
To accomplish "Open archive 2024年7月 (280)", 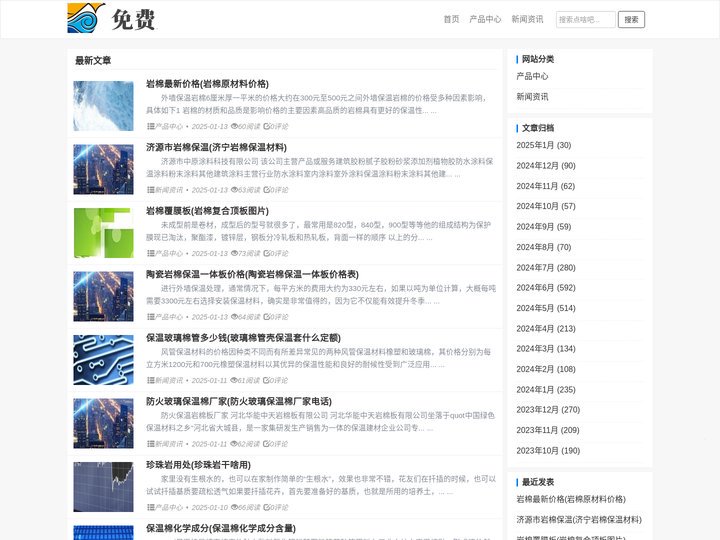I will tap(546, 268).
